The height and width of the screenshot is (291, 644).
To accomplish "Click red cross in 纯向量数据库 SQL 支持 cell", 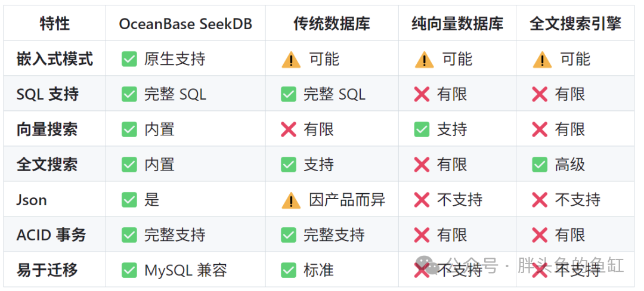I will click(422, 95).
